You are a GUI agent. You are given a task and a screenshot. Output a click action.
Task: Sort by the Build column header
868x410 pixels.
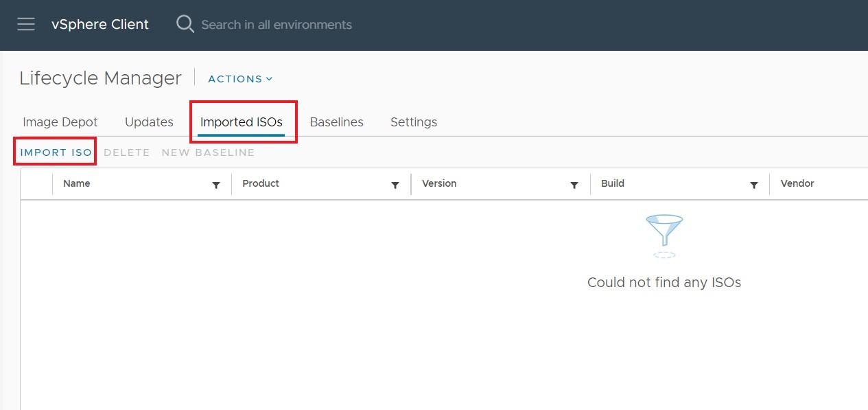tap(613, 183)
